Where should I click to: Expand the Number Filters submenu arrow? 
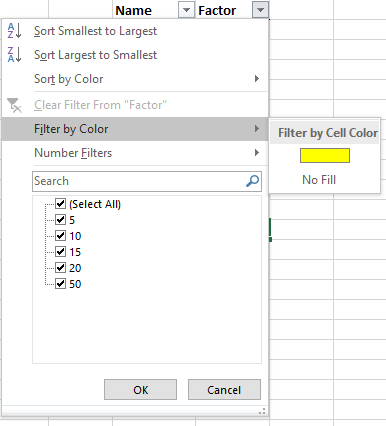click(x=257, y=153)
